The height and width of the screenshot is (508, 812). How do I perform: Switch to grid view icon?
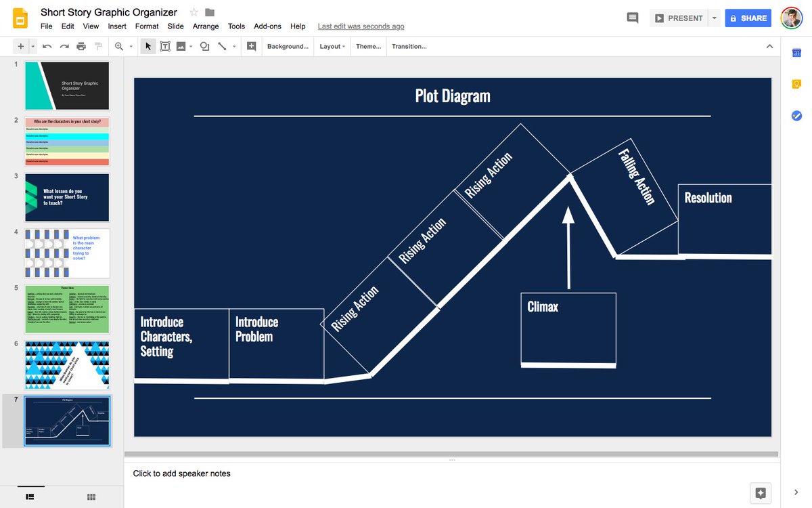91,496
